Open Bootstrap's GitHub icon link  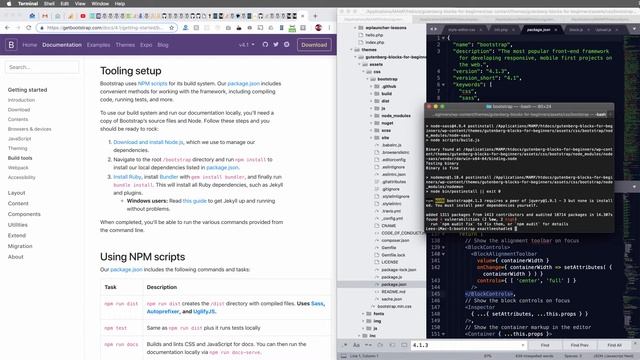click(x=265, y=44)
